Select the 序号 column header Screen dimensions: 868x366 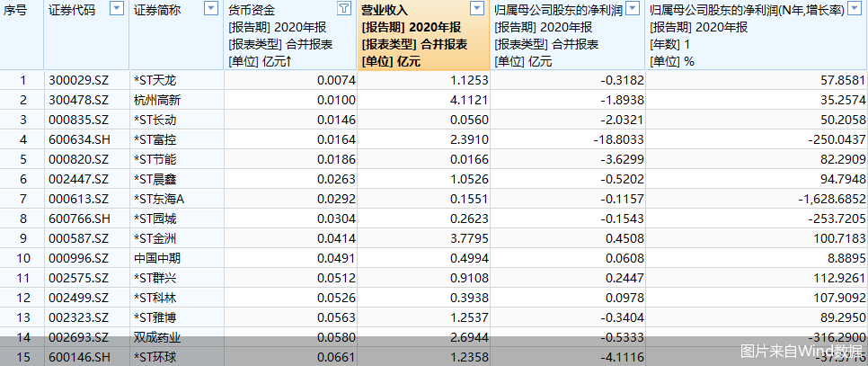(x=22, y=35)
